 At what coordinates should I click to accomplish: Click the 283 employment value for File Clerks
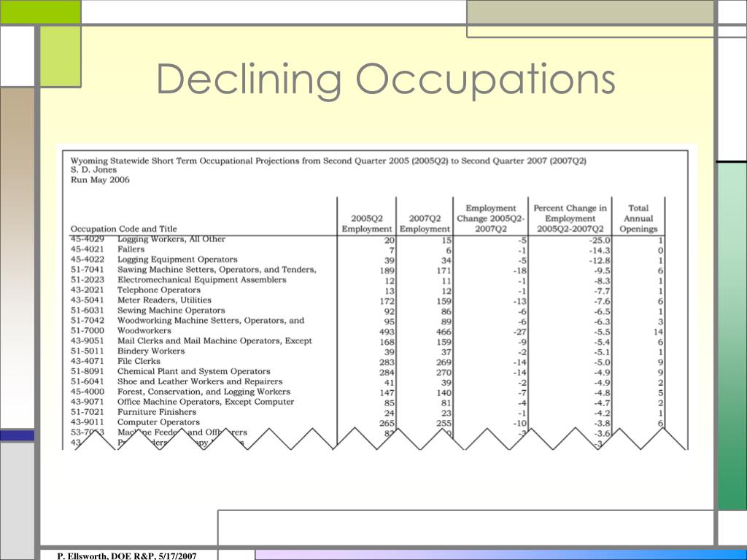pyautogui.click(x=387, y=362)
